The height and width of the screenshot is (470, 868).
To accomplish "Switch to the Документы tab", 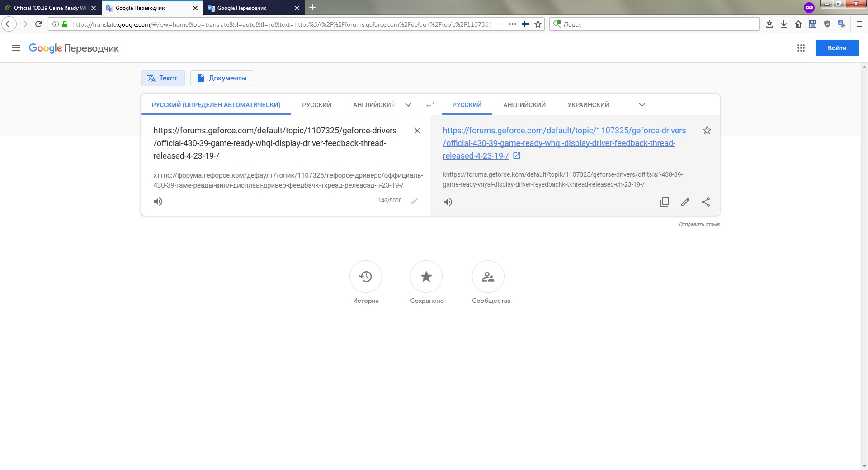I will coord(222,78).
